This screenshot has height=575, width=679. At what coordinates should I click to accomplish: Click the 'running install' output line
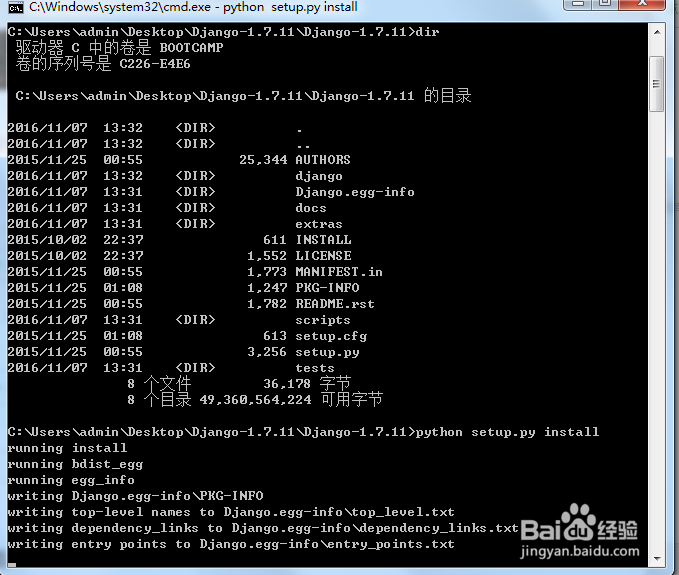[x=67, y=448]
